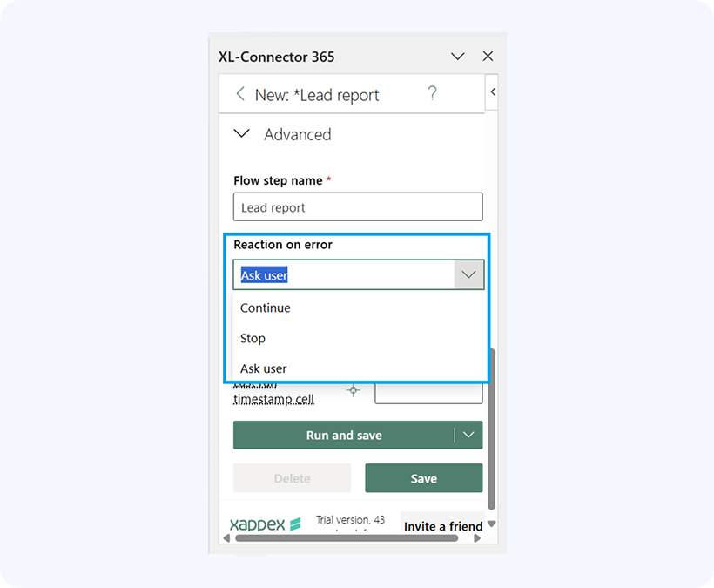Open the task pane options chevron menu

[x=458, y=57]
